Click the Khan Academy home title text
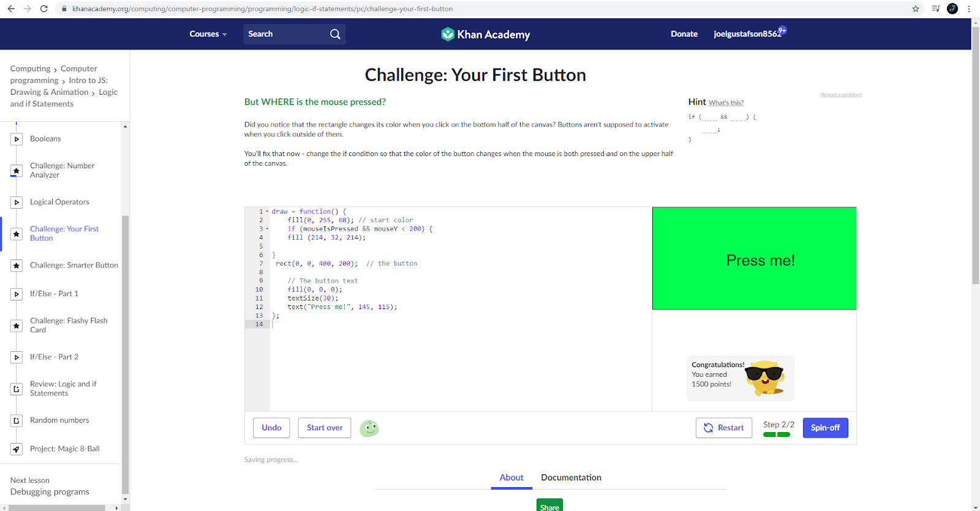This screenshot has height=511, width=980. 494,35
